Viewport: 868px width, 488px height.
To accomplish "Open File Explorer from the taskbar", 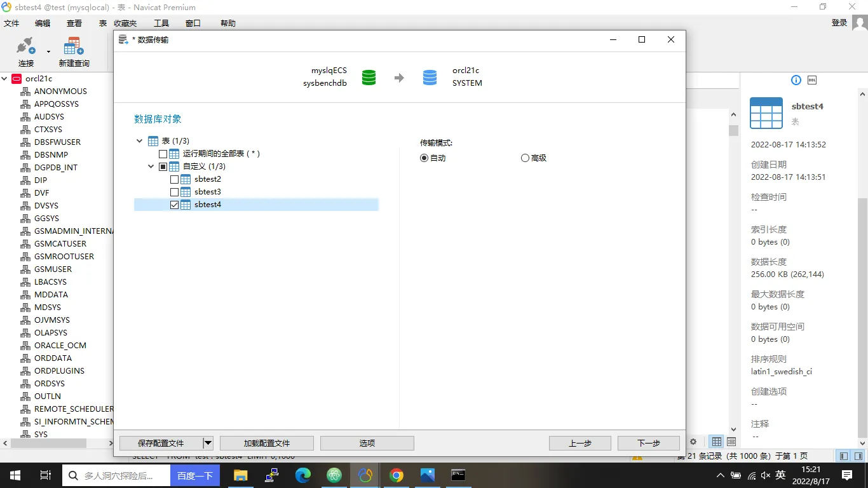I will pyautogui.click(x=240, y=475).
